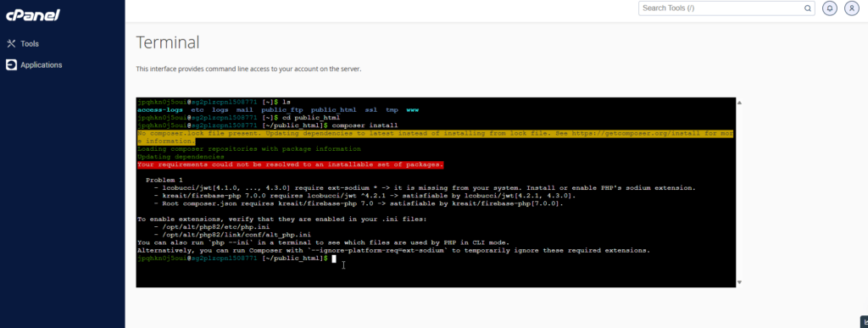868x328 pixels.
Task: Click the 'Root composer.json requires' line
Action: (359, 203)
